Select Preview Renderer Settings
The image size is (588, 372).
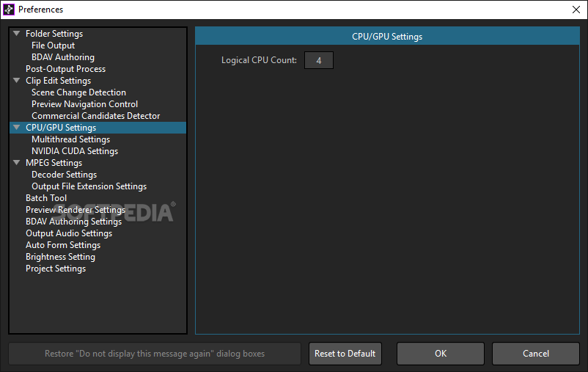click(76, 210)
